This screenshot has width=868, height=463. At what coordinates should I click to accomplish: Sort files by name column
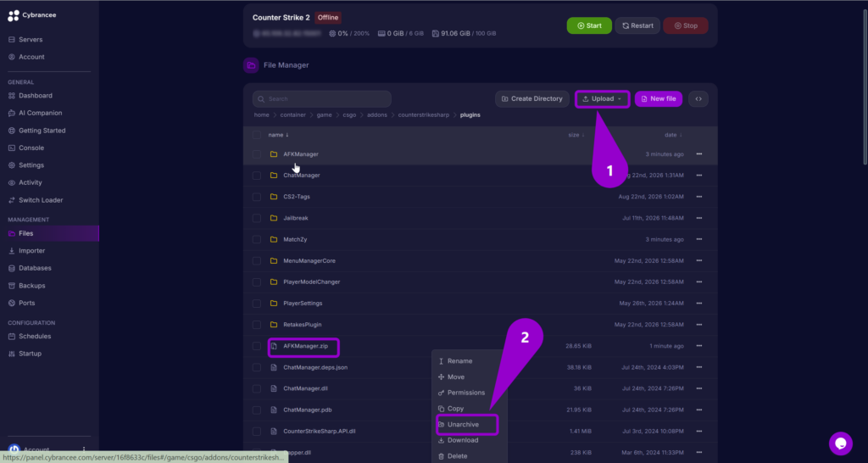(278, 135)
